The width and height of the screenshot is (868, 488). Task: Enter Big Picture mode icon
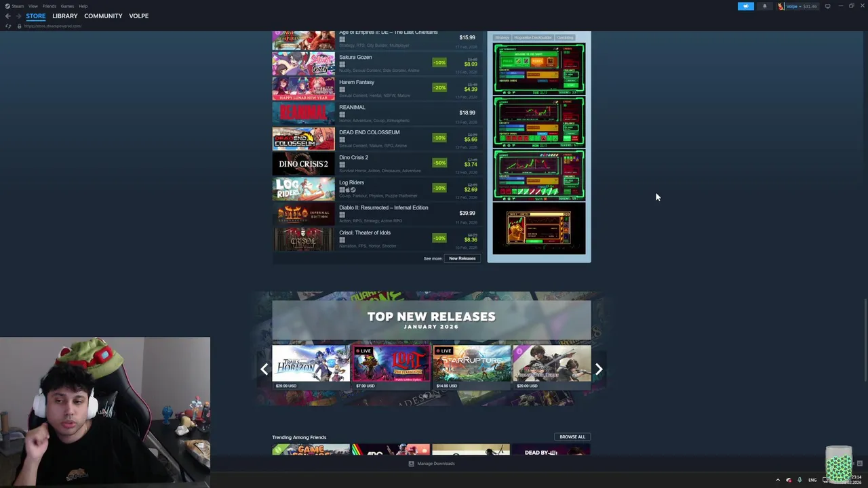click(827, 6)
